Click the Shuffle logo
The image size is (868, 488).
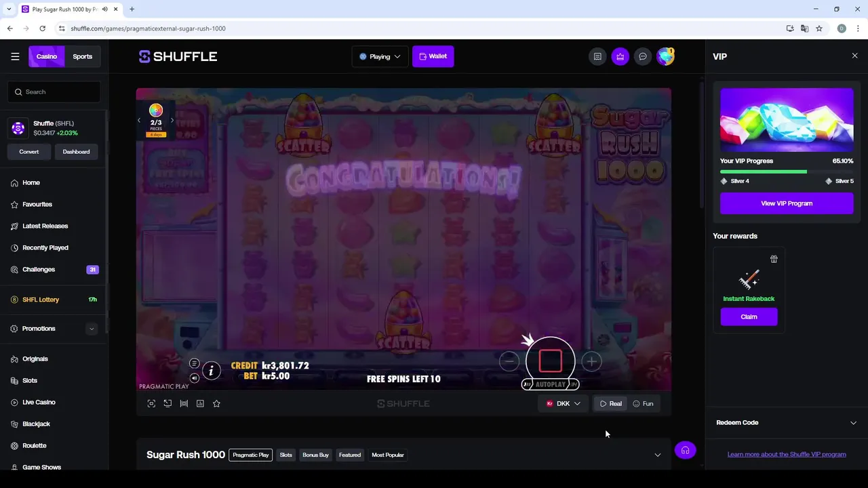(178, 56)
